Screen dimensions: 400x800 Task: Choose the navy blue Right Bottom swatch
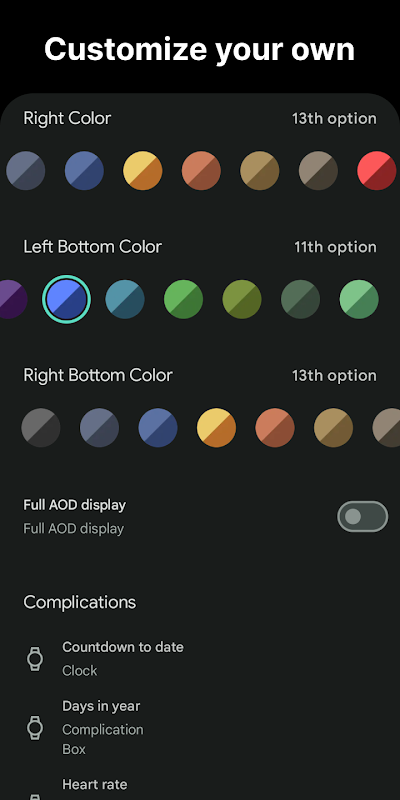click(158, 428)
